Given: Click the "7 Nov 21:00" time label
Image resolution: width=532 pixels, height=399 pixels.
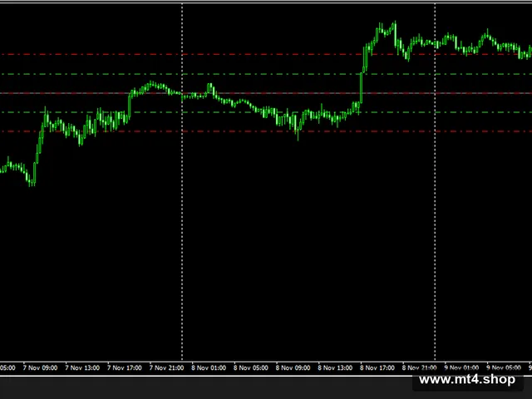Looking at the screenshot, I should tap(166, 367).
